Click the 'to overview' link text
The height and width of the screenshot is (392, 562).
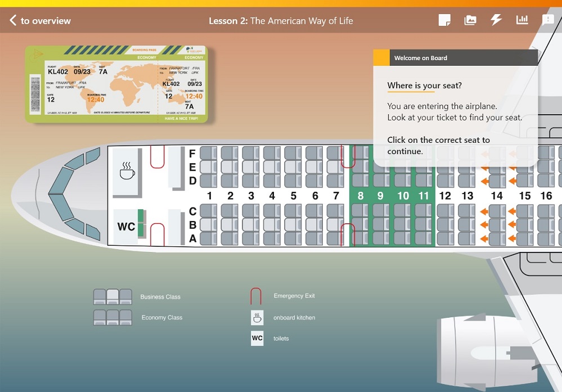pos(46,21)
